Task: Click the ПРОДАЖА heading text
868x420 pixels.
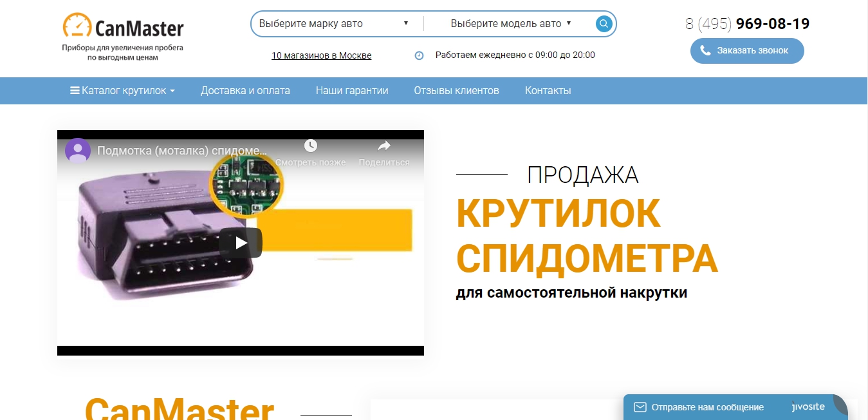Action: click(582, 175)
